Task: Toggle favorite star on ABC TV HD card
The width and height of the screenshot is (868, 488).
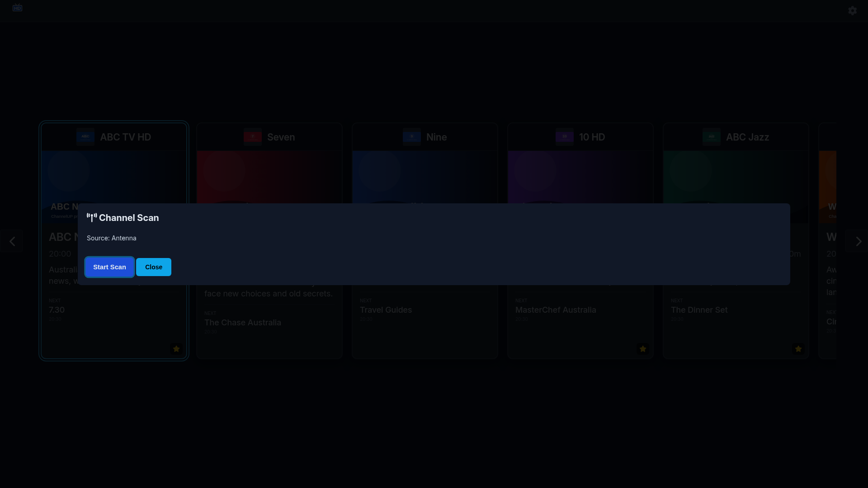Action: click(x=176, y=349)
